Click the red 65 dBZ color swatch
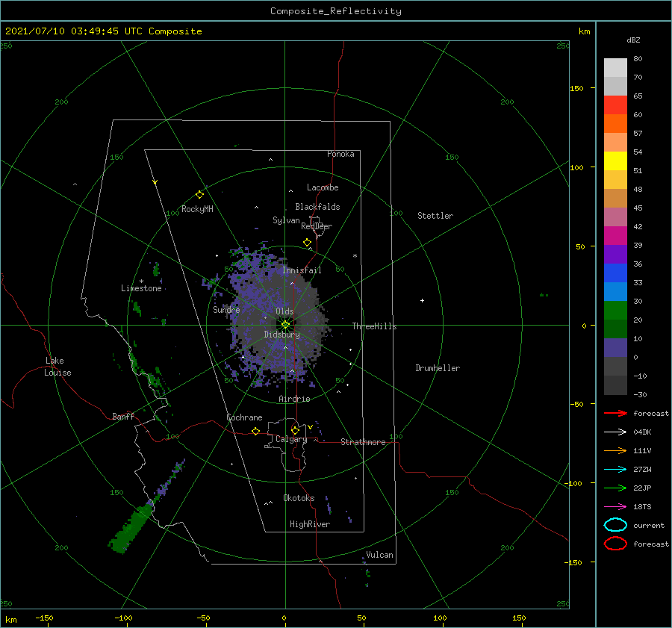The height and width of the screenshot is (628, 672). [615, 105]
